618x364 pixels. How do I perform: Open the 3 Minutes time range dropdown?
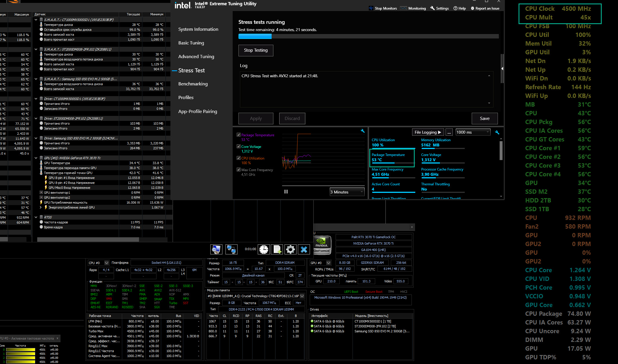(x=347, y=192)
